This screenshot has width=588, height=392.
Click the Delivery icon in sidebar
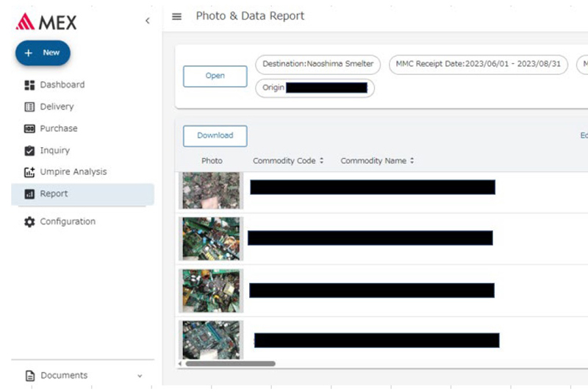pyautogui.click(x=30, y=107)
